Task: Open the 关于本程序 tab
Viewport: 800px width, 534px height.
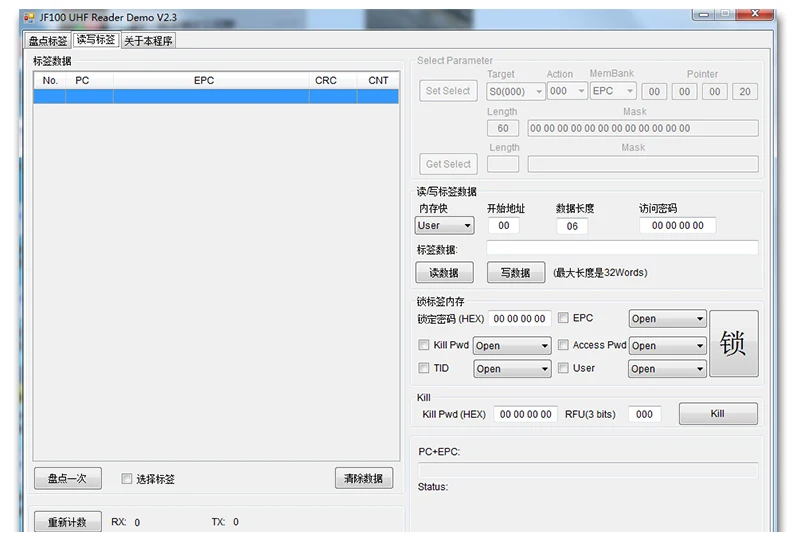Action: (x=148, y=41)
